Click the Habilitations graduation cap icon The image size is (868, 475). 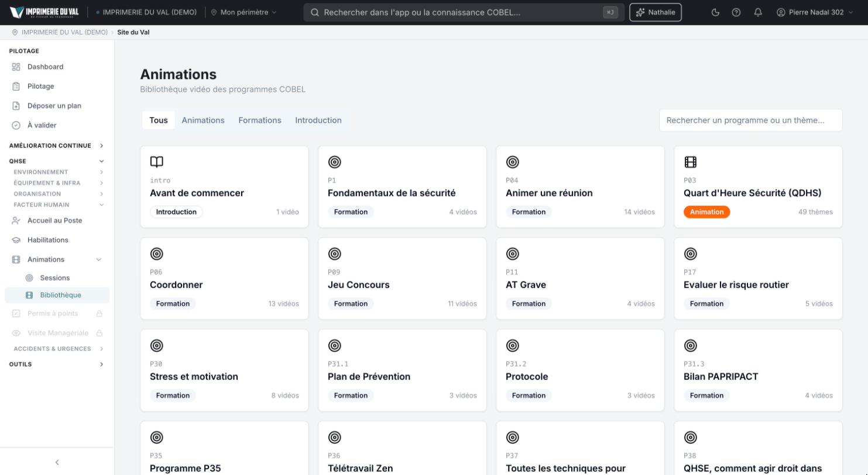tap(16, 240)
